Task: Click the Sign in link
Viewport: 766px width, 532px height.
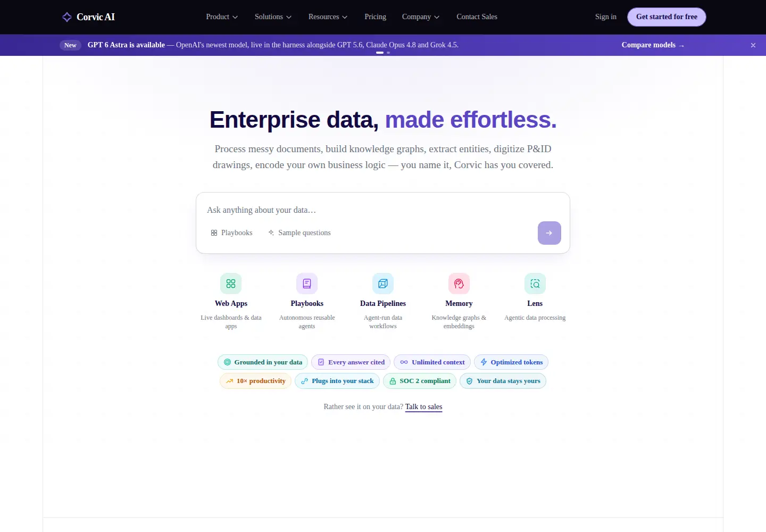Action: (x=606, y=17)
